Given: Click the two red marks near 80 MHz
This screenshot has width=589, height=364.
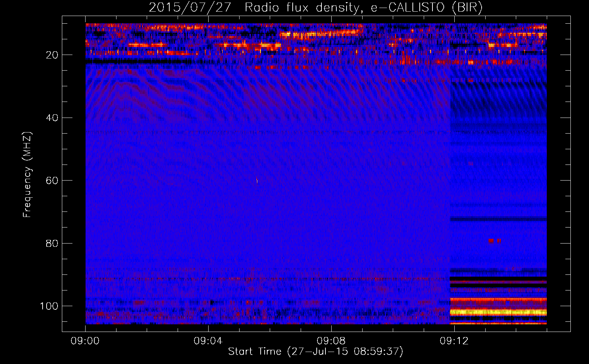Looking at the screenshot, I should [494, 241].
